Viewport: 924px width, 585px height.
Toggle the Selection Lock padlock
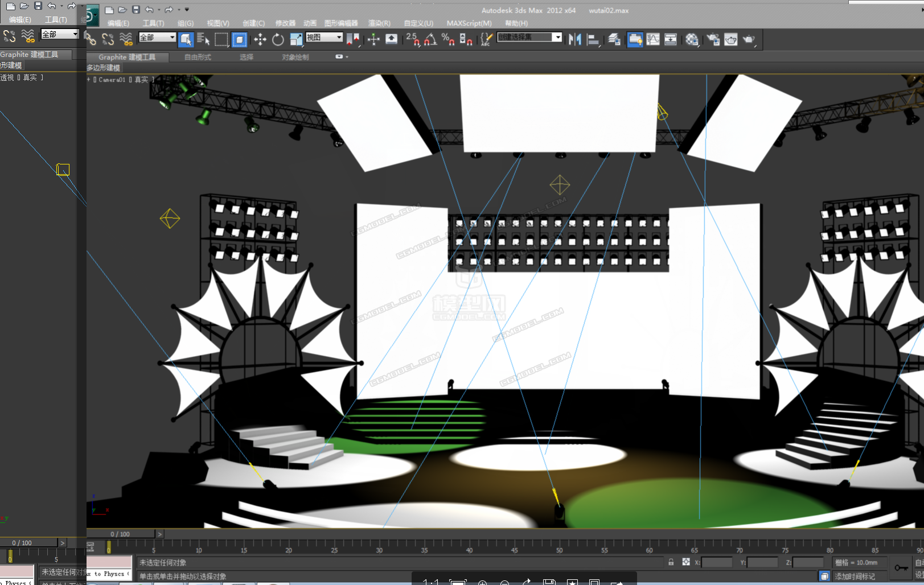click(671, 562)
